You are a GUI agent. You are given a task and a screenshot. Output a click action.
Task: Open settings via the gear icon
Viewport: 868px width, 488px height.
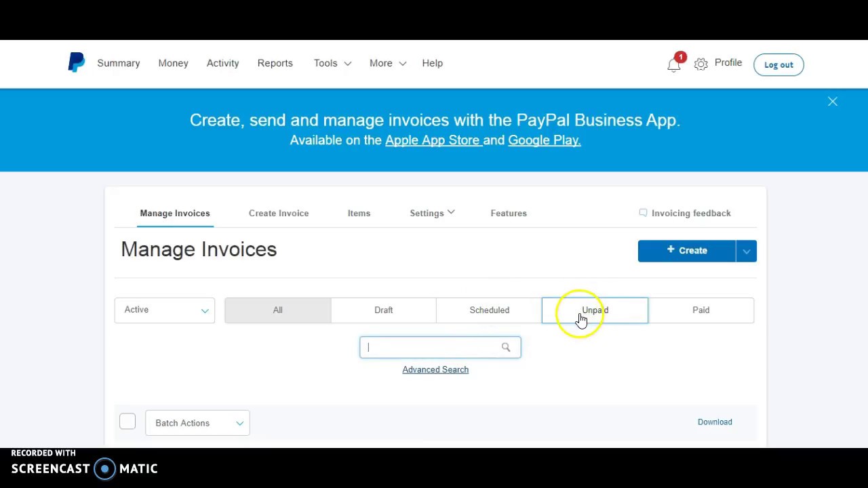click(x=701, y=64)
